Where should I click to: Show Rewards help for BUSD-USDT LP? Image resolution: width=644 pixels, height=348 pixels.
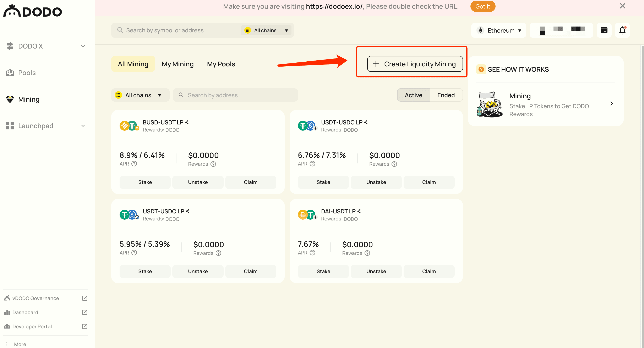213,164
